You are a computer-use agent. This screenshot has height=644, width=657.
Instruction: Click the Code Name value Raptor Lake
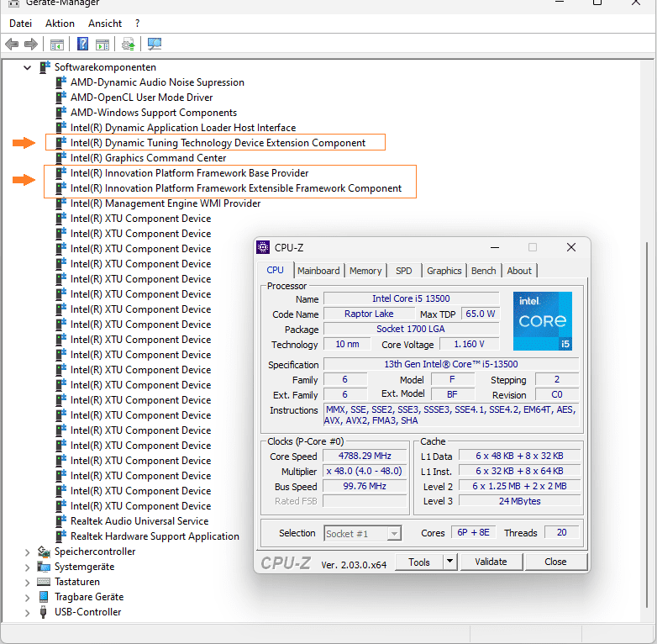pyautogui.click(x=369, y=314)
